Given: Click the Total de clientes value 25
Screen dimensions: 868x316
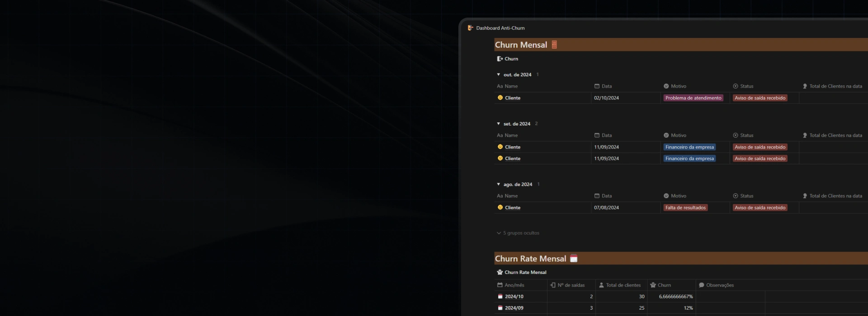Looking at the screenshot, I should (x=642, y=308).
